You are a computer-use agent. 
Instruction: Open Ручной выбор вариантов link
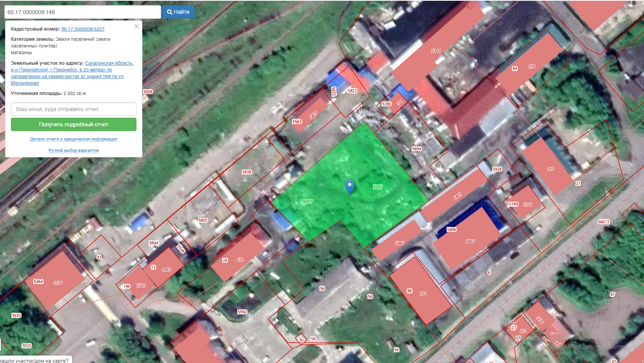[74, 150]
